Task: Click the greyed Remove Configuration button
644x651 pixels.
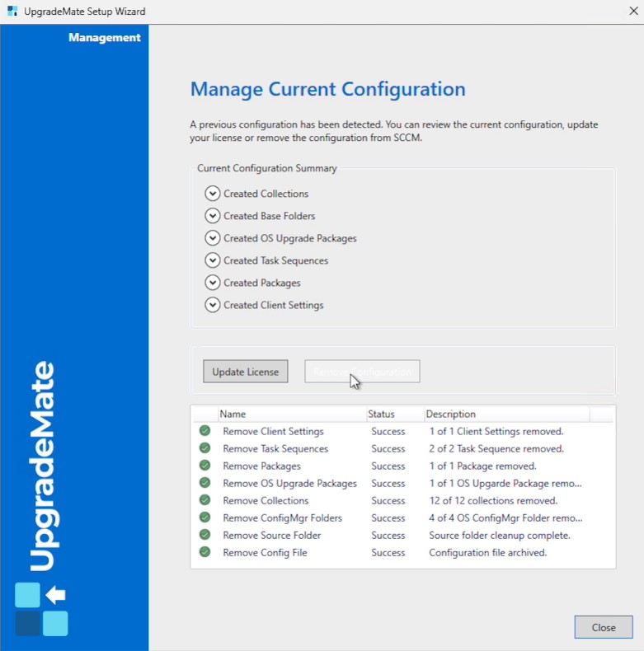Action: pos(362,371)
